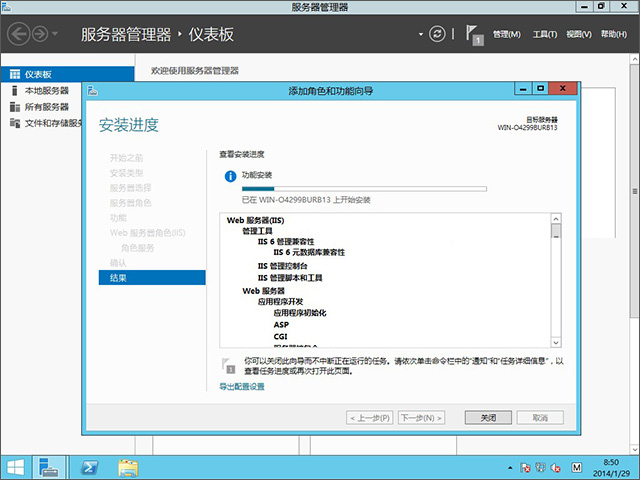Click the 服务器选择 wizard step
640x480 pixels.
click(x=130, y=188)
